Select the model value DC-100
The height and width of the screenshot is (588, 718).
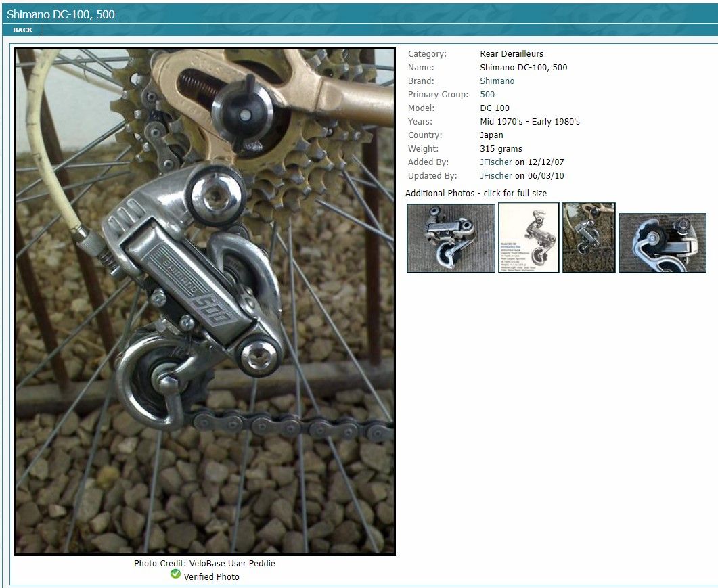coord(495,108)
